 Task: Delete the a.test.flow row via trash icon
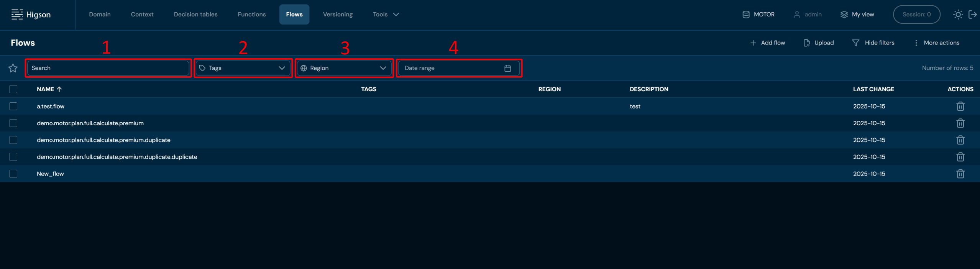pyautogui.click(x=960, y=107)
